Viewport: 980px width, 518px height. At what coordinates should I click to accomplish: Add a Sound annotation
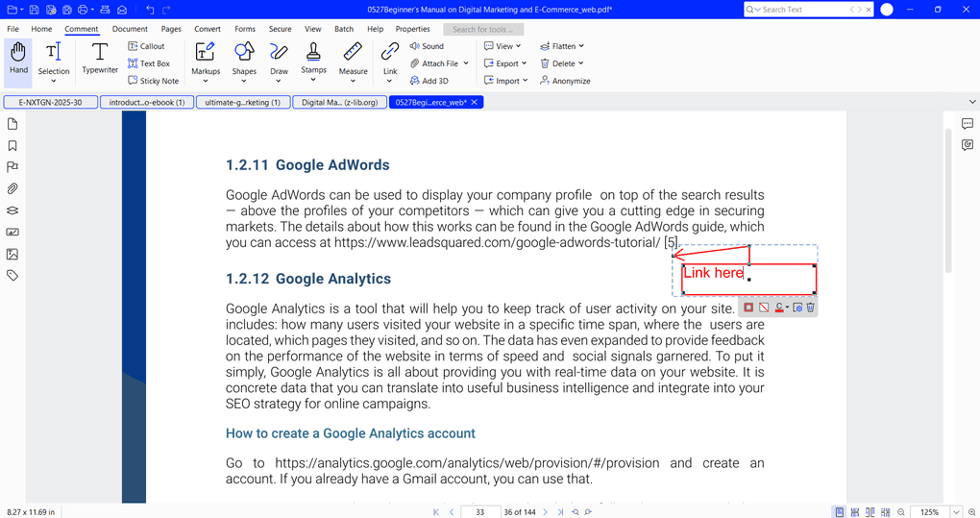pyautogui.click(x=427, y=46)
